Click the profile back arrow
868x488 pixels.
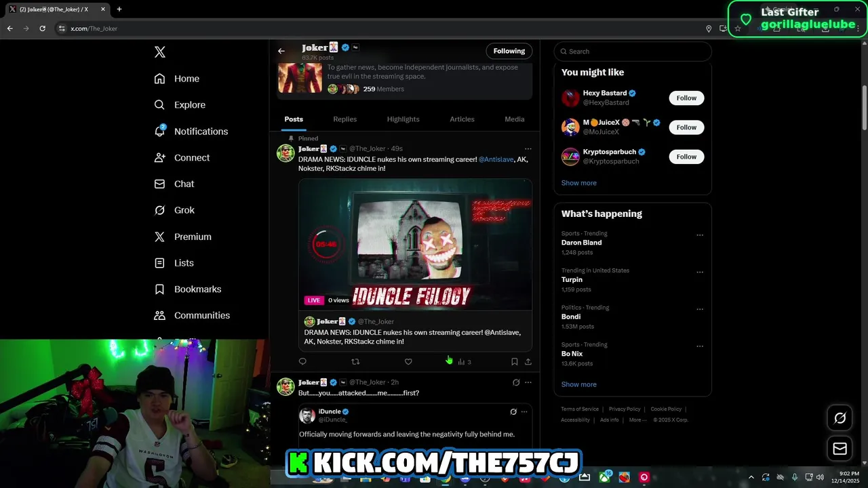[281, 51]
